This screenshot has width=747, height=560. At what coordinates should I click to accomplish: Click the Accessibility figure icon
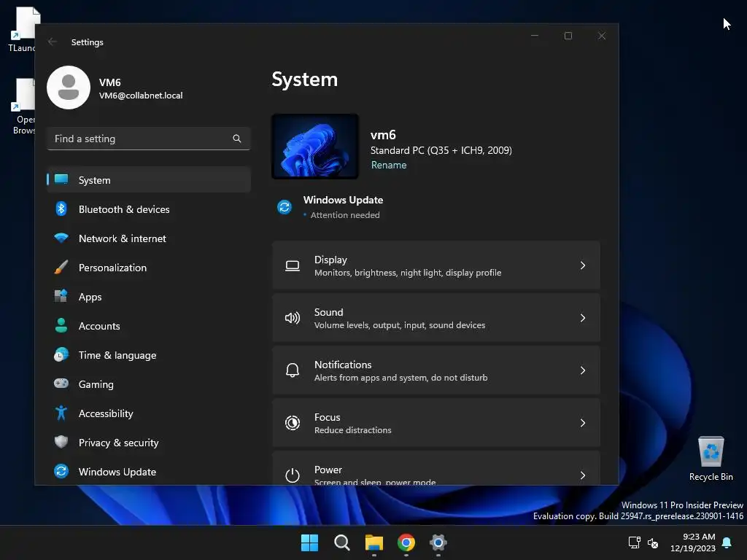[61, 413]
